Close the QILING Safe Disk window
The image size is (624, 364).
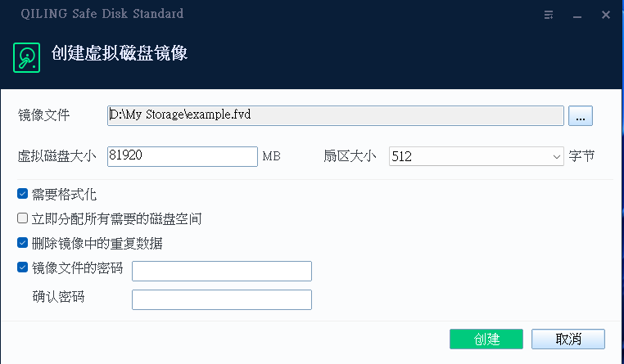[606, 15]
